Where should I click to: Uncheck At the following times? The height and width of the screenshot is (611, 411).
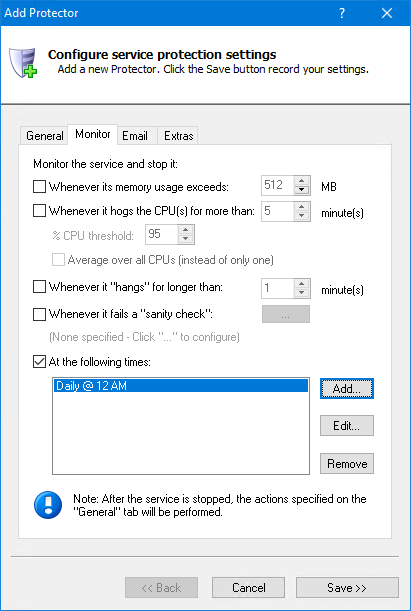(x=39, y=362)
